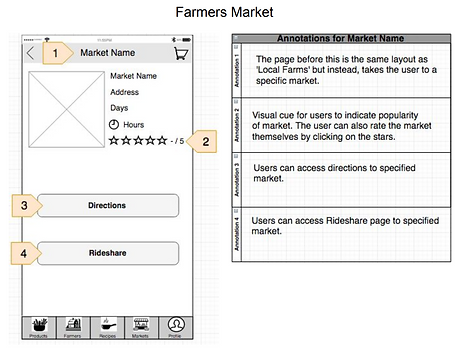Open the shopping cart icon
Screen dimensions: 467x360
(x=181, y=54)
